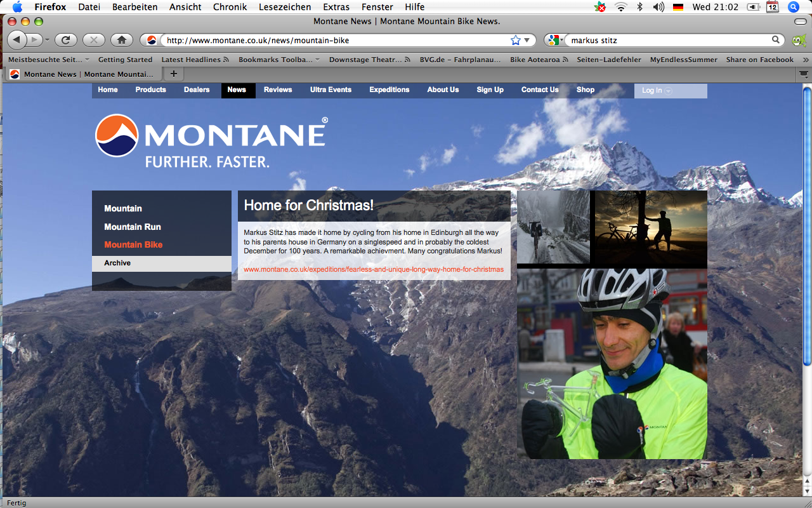This screenshot has height=508, width=812.
Task: Click the Wi-Fi status icon in the menu bar
Action: pos(620,7)
